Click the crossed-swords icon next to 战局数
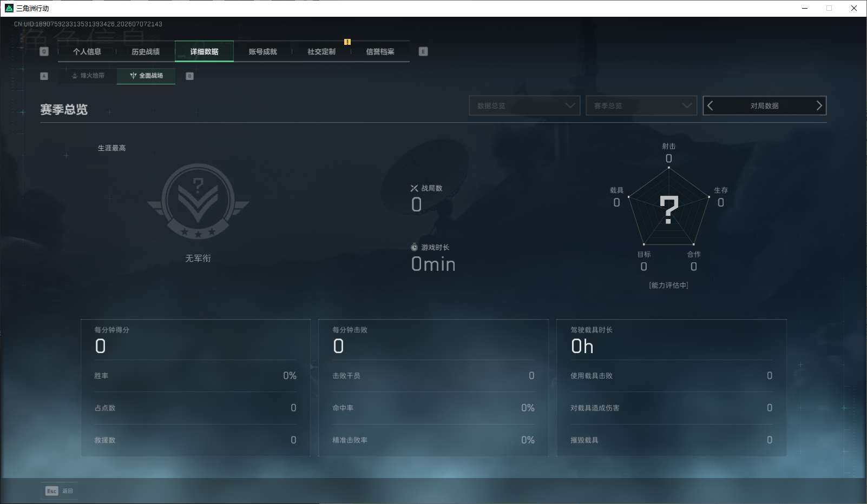 coord(414,188)
